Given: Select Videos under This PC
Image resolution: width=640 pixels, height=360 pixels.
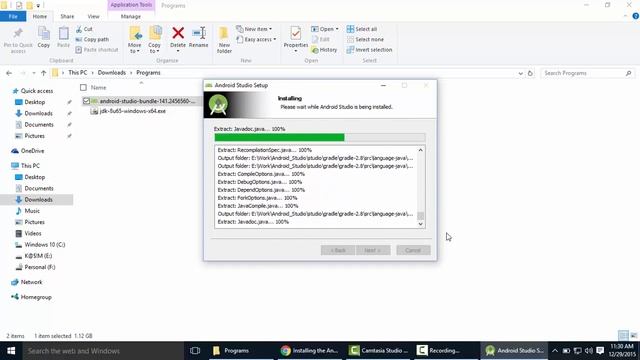Looking at the screenshot, I should point(33,233).
